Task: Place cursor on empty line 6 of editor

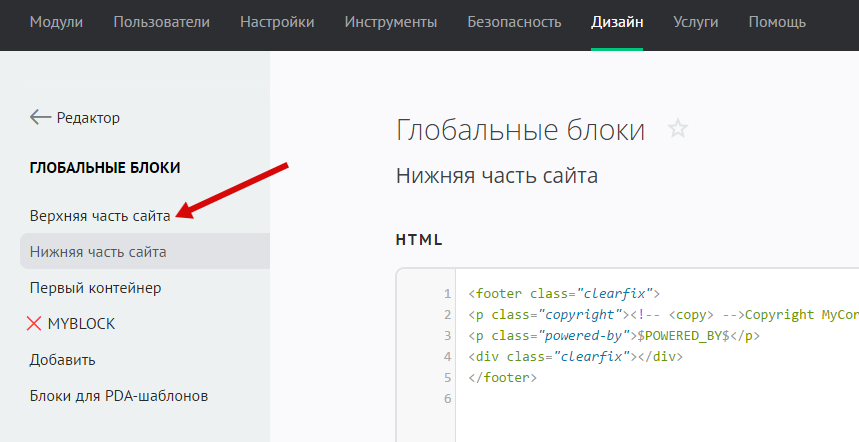Action: pyautogui.click(x=600, y=399)
